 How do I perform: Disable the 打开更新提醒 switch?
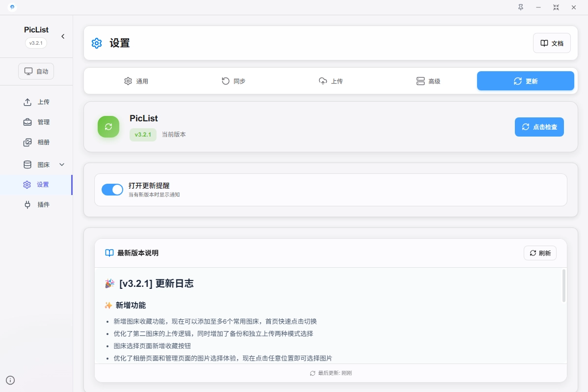coord(112,190)
